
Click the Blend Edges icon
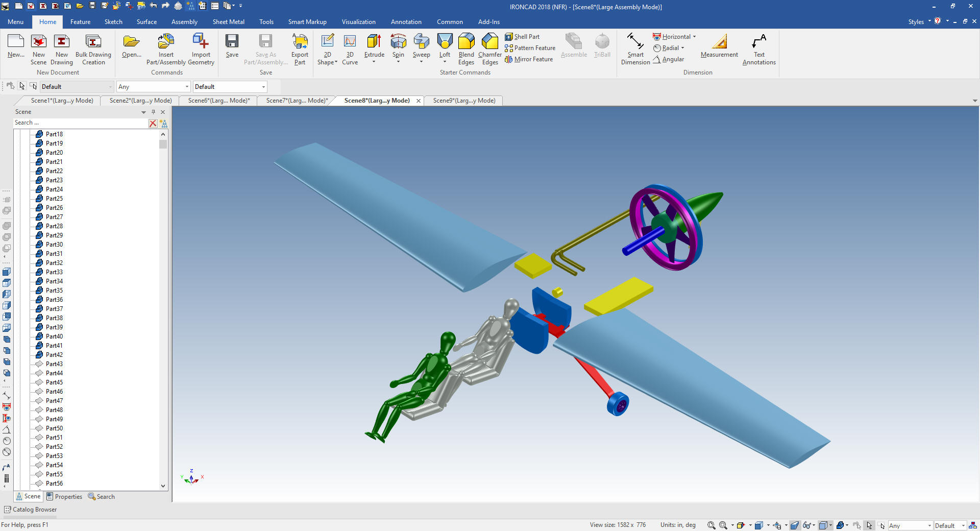[466, 42]
